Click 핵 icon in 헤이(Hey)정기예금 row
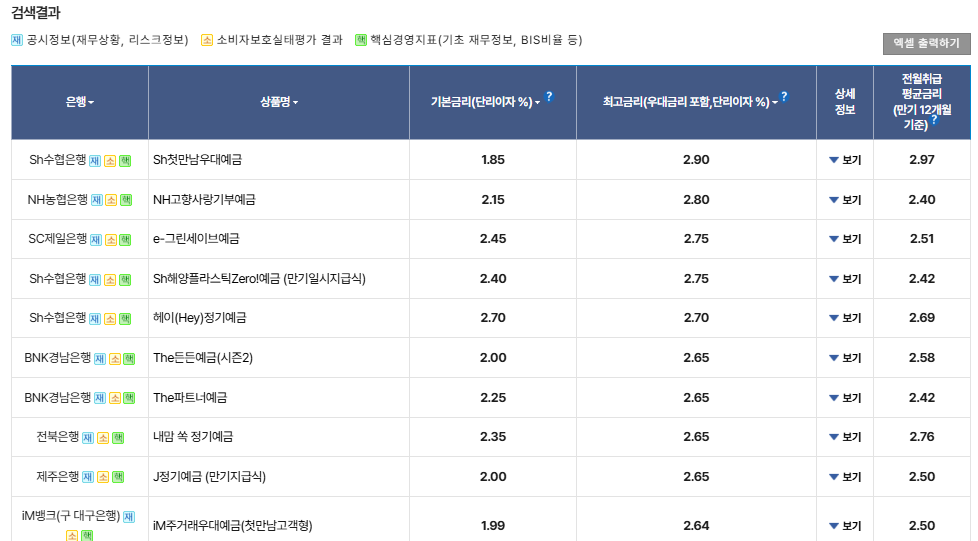 coord(125,319)
